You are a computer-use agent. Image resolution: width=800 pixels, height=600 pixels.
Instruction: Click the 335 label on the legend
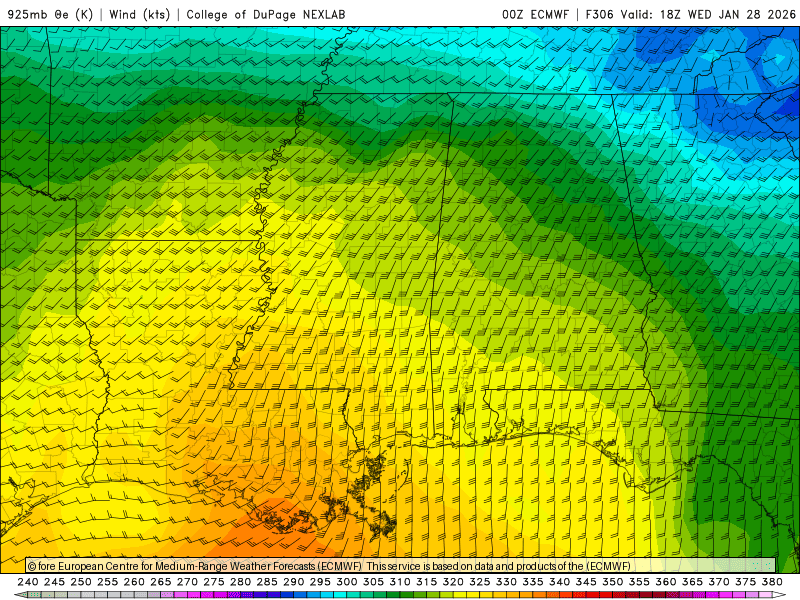click(x=533, y=582)
